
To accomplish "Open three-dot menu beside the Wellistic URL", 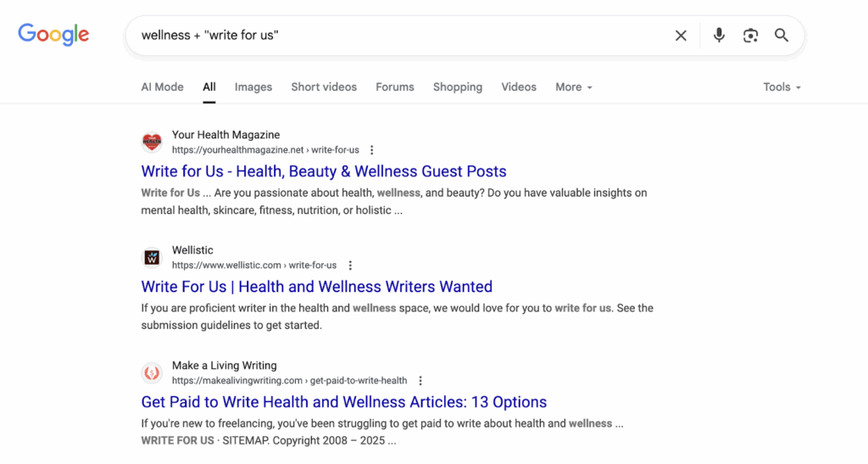I will 350,266.
